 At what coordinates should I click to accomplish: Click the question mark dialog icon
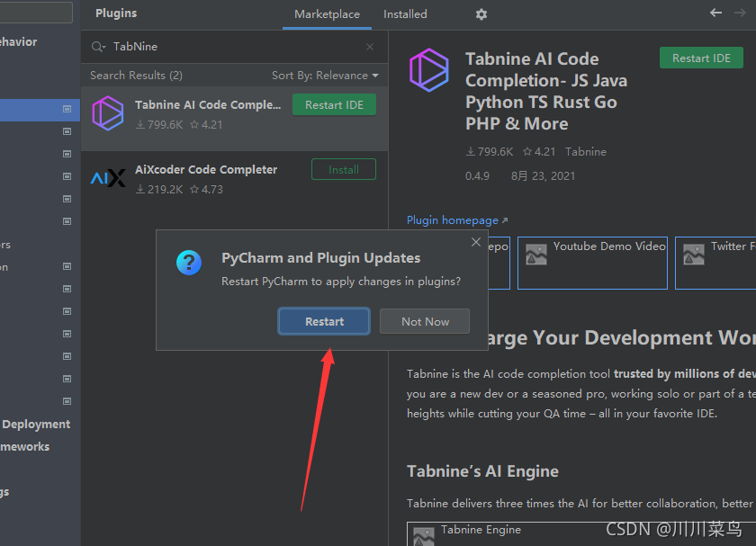(189, 263)
